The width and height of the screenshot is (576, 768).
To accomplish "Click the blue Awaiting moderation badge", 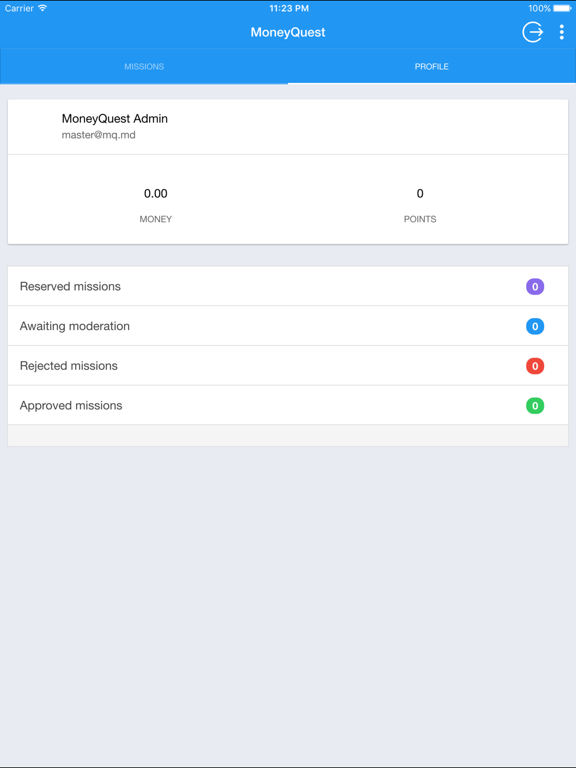I will pyautogui.click(x=535, y=326).
